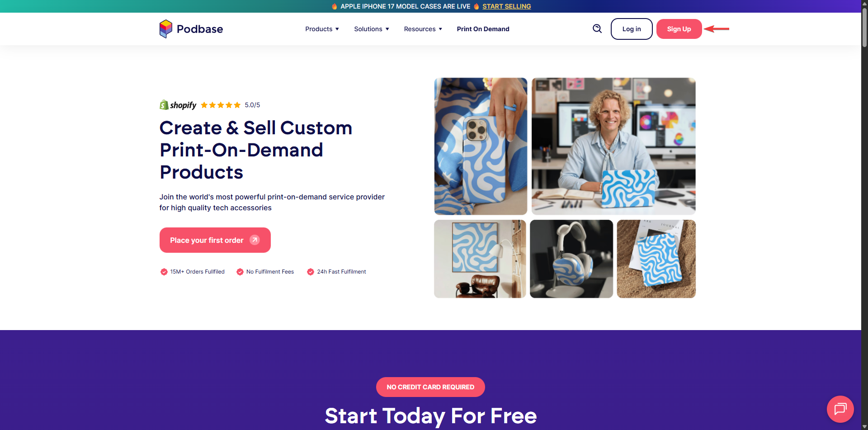Click the Podbase brand name text
The width and height of the screenshot is (868, 430).
200,29
